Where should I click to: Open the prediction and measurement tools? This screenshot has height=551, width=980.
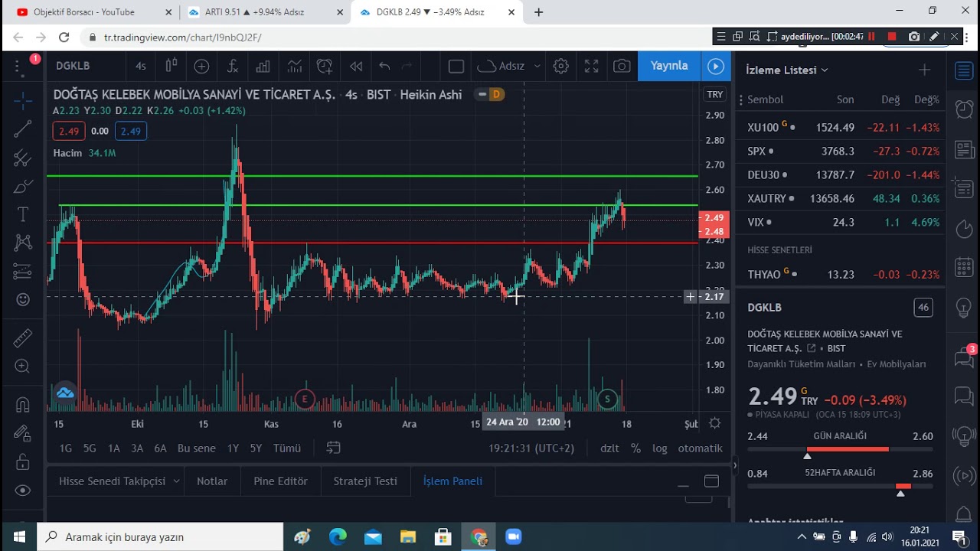click(x=23, y=271)
